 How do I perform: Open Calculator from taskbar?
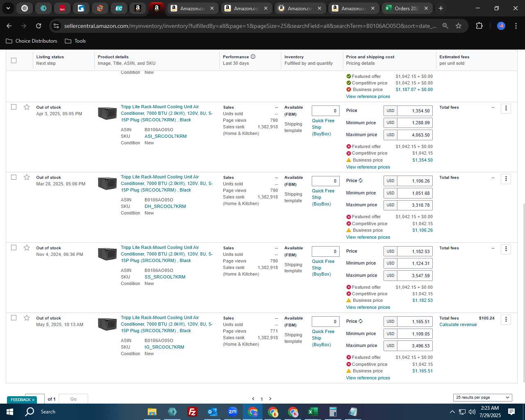[x=333, y=412]
